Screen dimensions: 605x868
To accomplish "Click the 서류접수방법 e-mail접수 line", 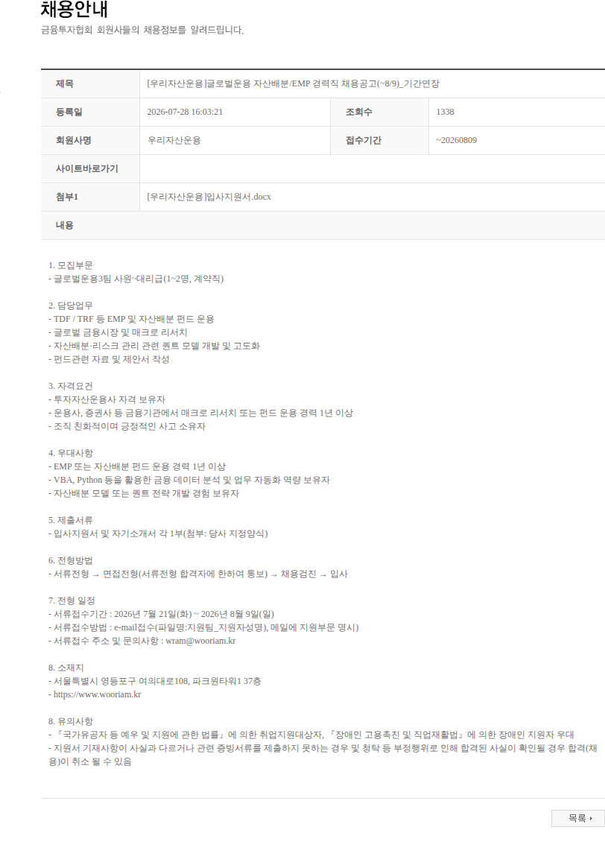I will point(203,628).
